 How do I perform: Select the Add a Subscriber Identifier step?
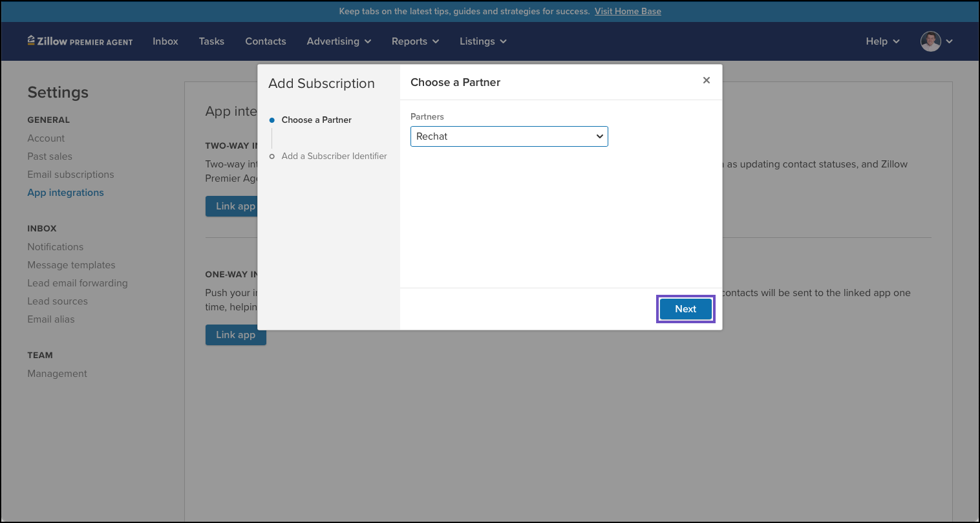(334, 156)
